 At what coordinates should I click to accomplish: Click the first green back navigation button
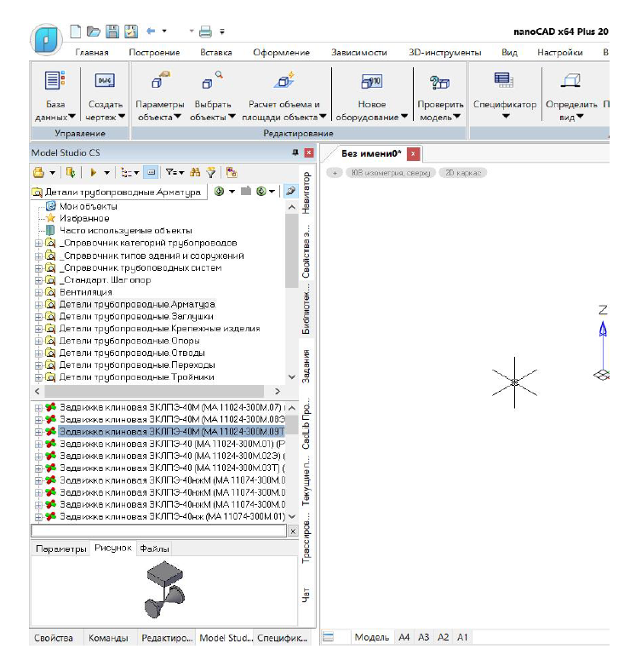(220, 192)
